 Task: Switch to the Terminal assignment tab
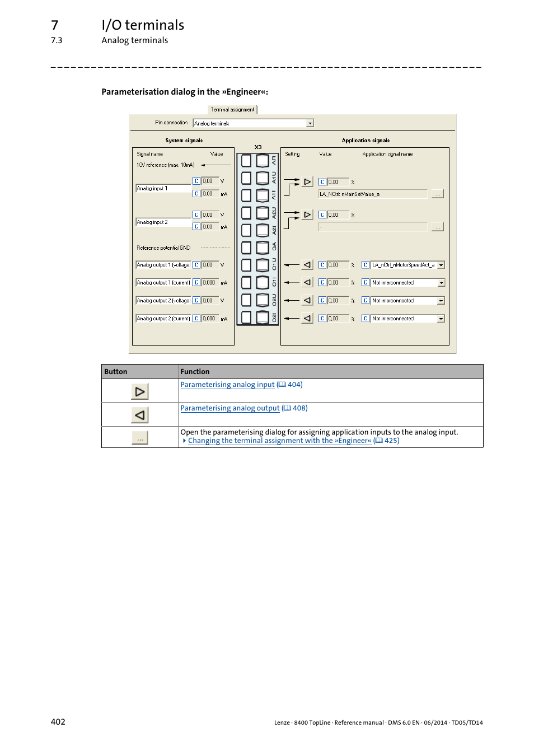232,109
